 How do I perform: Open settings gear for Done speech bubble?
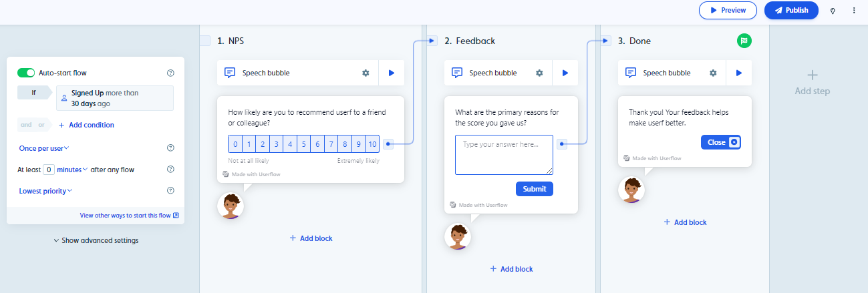[x=713, y=73]
